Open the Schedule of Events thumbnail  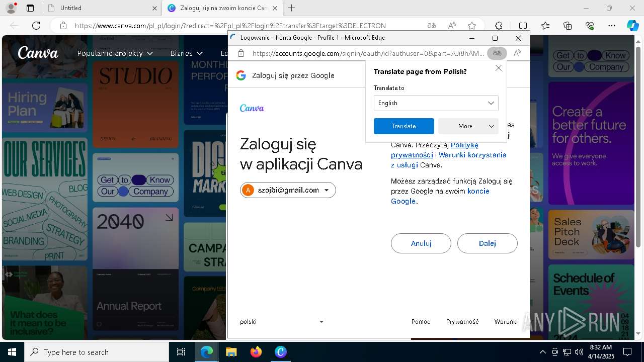coord(591,302)
